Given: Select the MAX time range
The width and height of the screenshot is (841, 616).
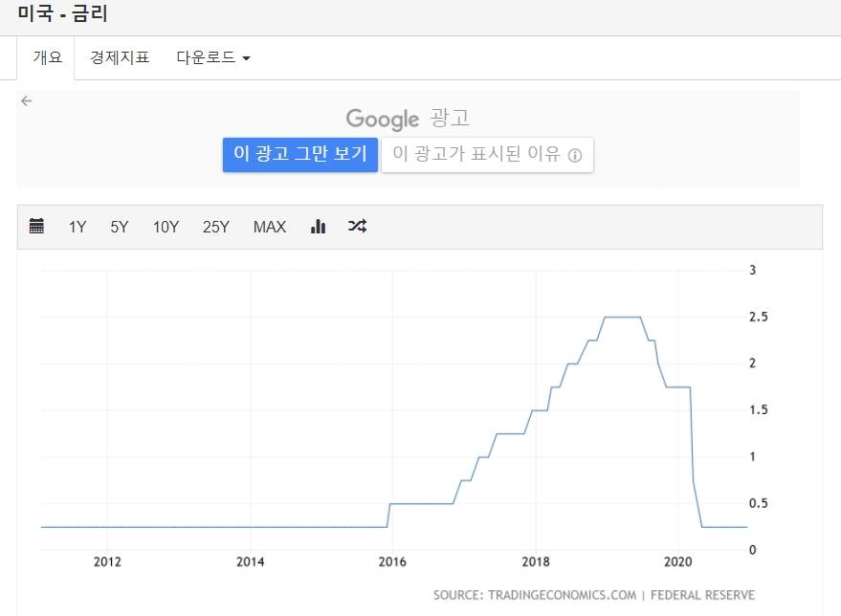Looking at the screenshot, I should [270, 227].
